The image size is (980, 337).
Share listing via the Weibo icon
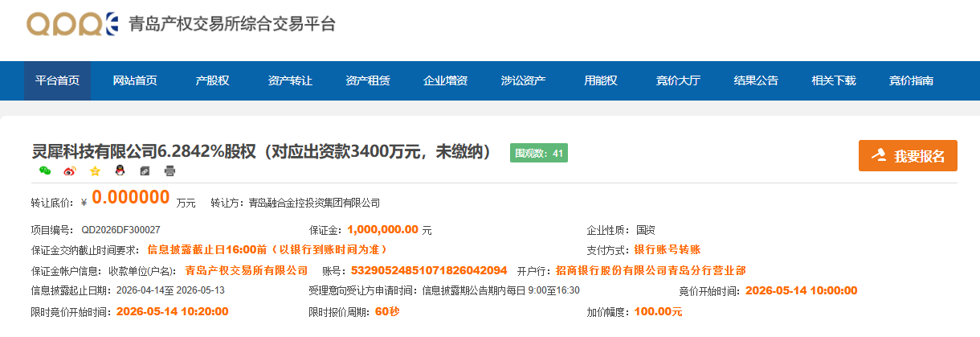click(x=70, y=171)
